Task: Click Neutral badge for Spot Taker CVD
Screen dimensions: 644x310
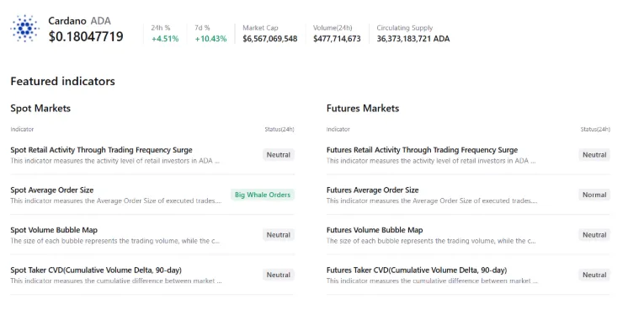Action: pos(279,275)
